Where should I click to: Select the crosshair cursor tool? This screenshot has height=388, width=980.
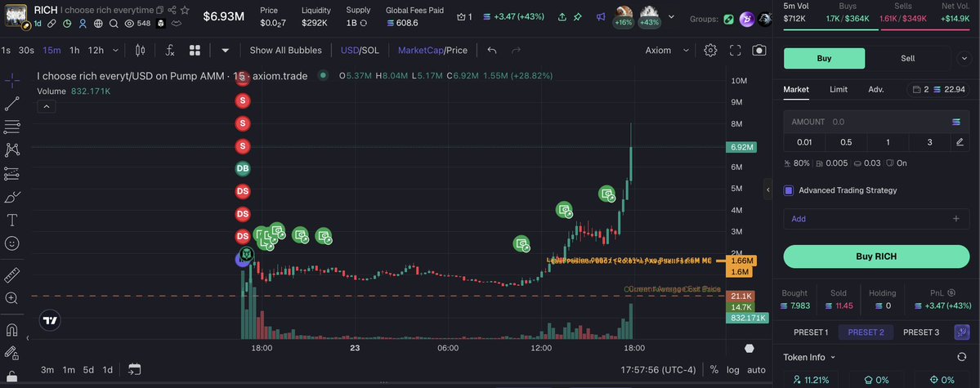(x=12, y=80)
